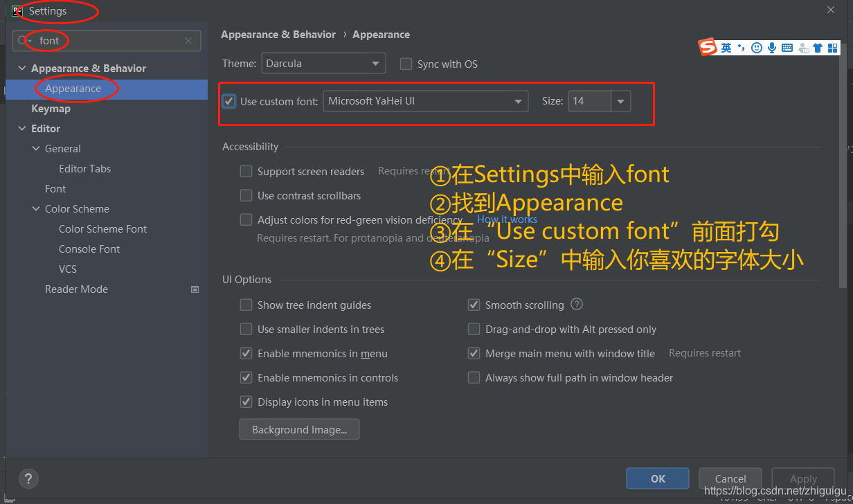Uncheck the Use custom font checkbox
853x504 pixels.
229,101
